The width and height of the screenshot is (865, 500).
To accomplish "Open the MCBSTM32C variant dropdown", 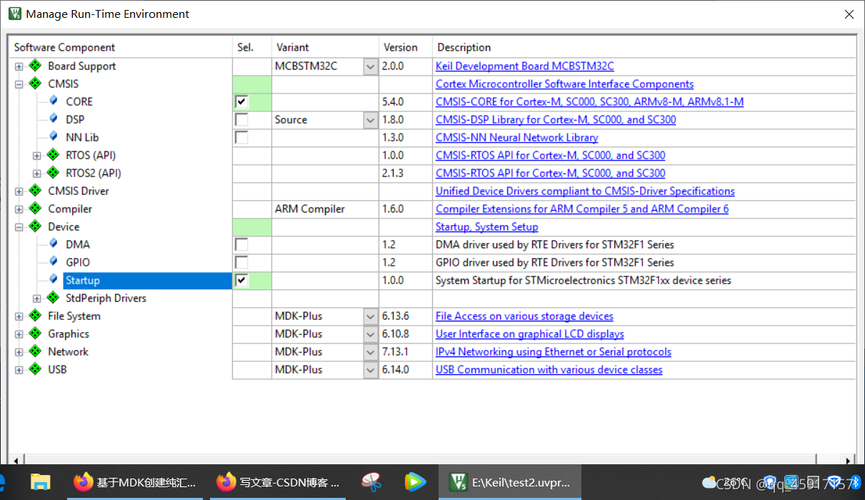I will (x=370, y=66).
